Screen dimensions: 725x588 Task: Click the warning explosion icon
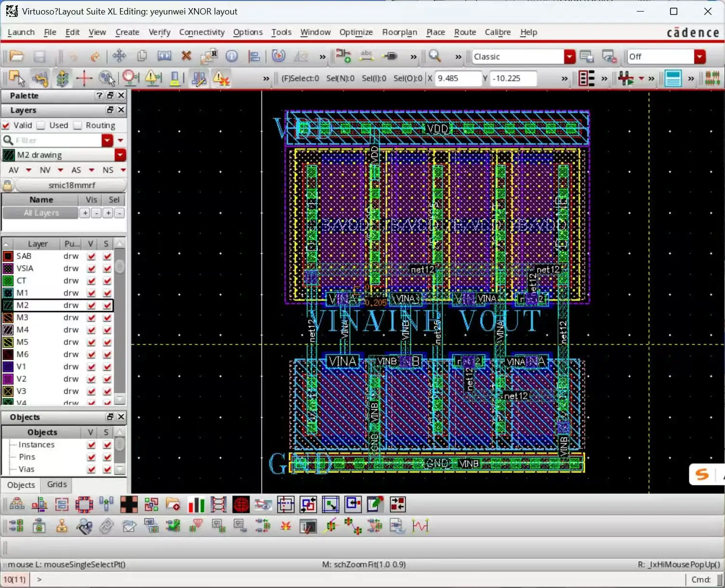221,78
